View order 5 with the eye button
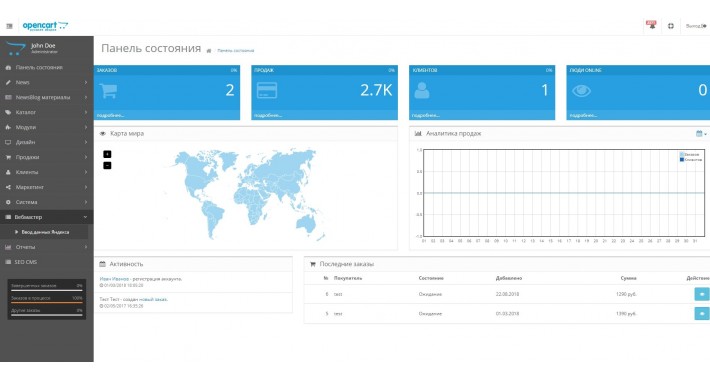This screenshot has height=380, width=710. click(702, 313)
